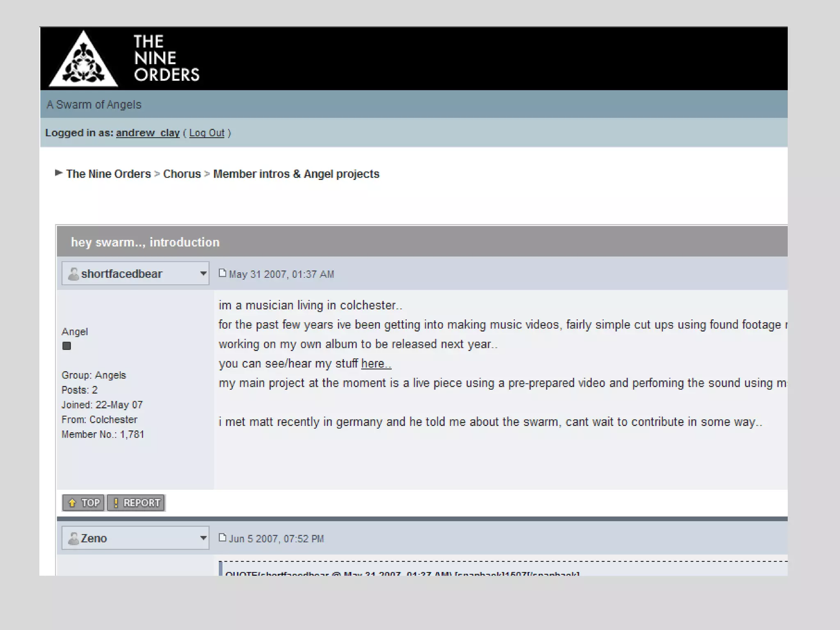Follow the "here.." link in post

[376, 363]
